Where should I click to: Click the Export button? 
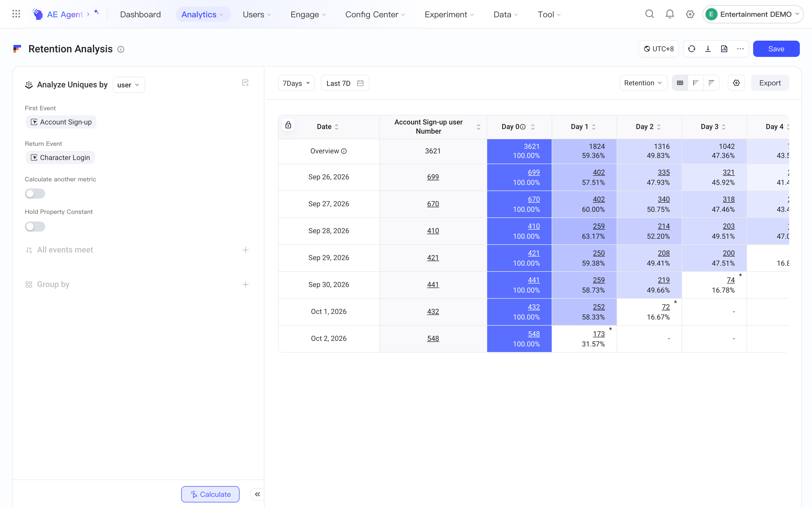click(770, 83)
